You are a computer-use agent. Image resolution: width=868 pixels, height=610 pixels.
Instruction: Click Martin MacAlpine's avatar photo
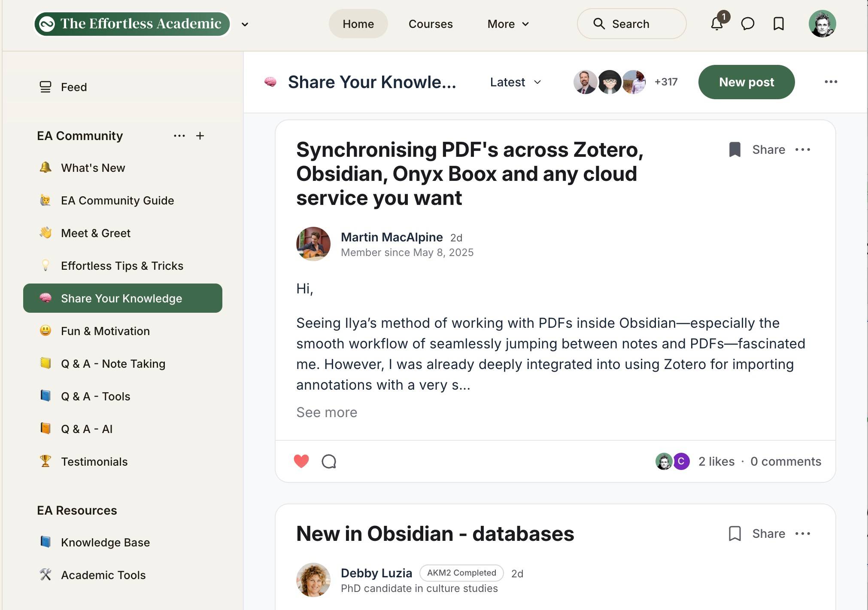coord(313,244)
